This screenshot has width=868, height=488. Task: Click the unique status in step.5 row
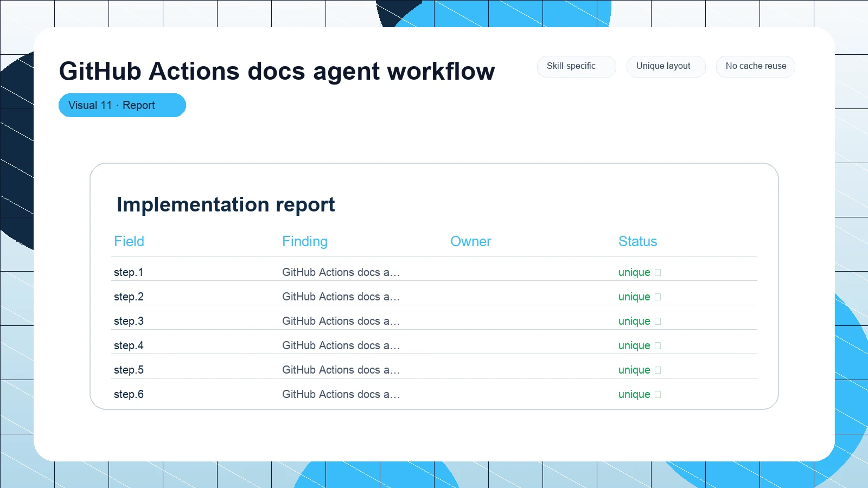click(x=634, y=370)
